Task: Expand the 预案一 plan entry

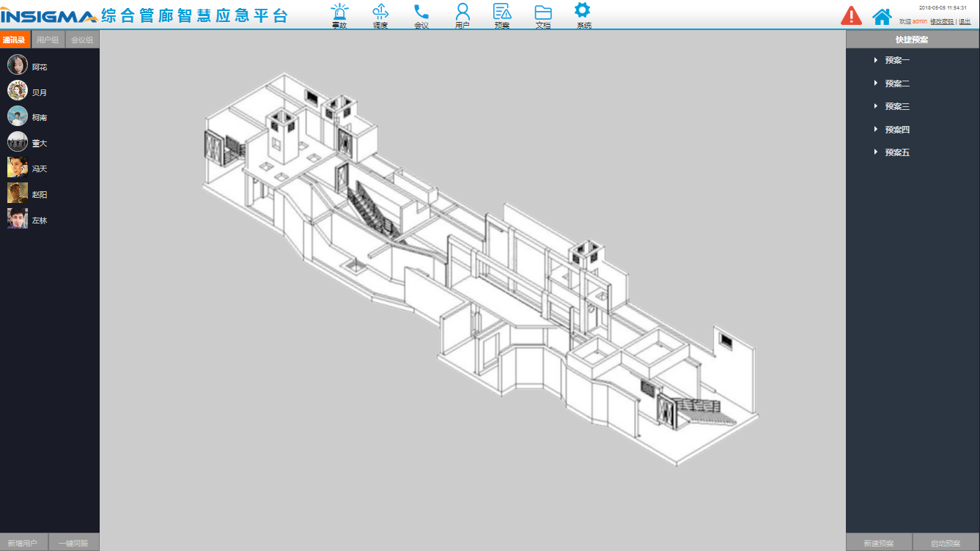Action: coord(896,60)
